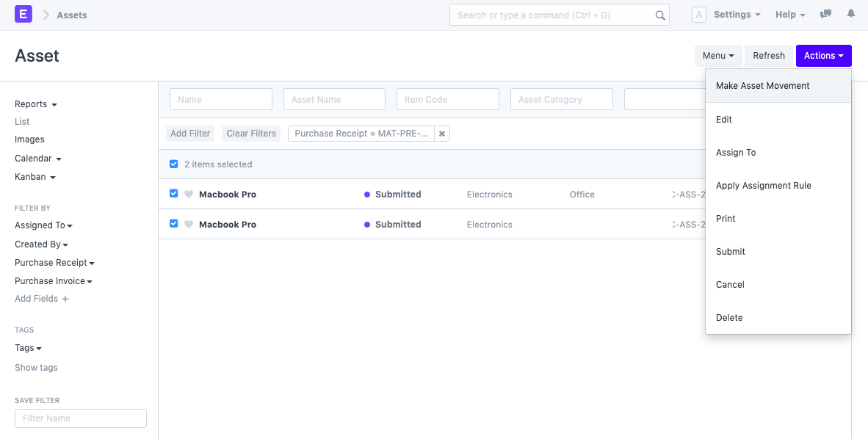The width and height of the screenshot is (868, 439).
Task: Like the first Macbook Pro heart icon
Action: point(189,195)
